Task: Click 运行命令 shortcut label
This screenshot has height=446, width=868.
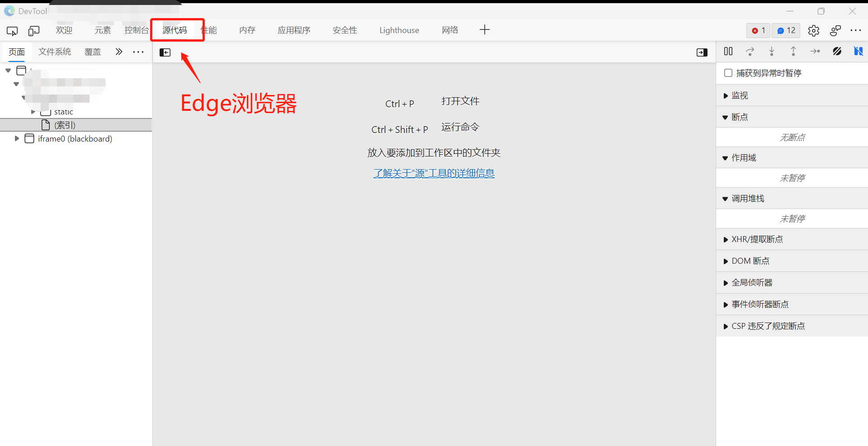Action: click(460, 127)
